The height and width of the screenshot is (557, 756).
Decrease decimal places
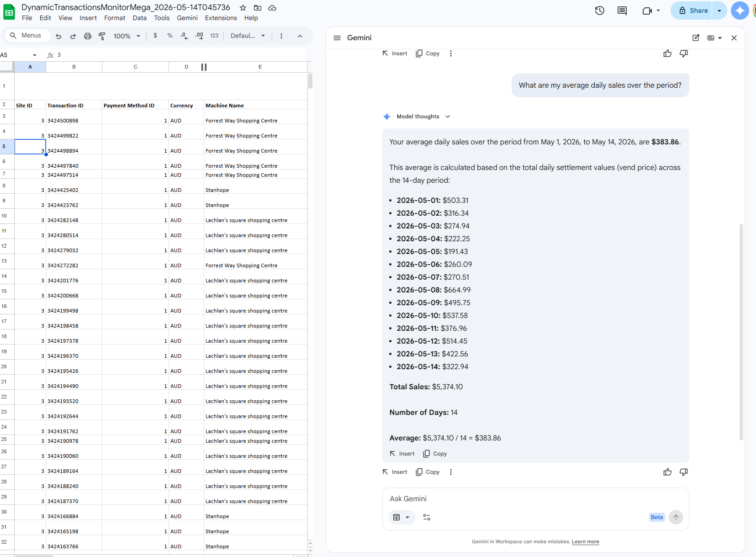tap(185, 36)
